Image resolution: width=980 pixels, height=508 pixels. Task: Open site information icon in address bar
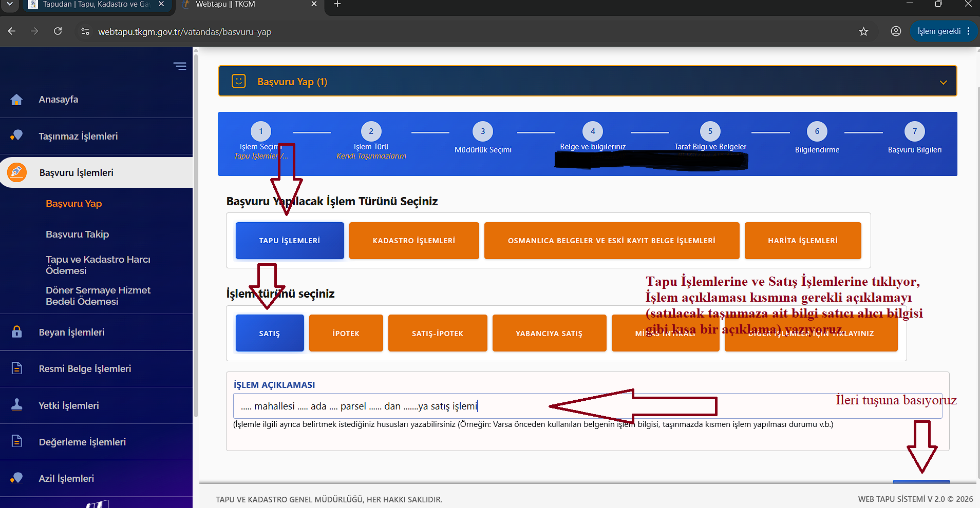pos(85,31)
